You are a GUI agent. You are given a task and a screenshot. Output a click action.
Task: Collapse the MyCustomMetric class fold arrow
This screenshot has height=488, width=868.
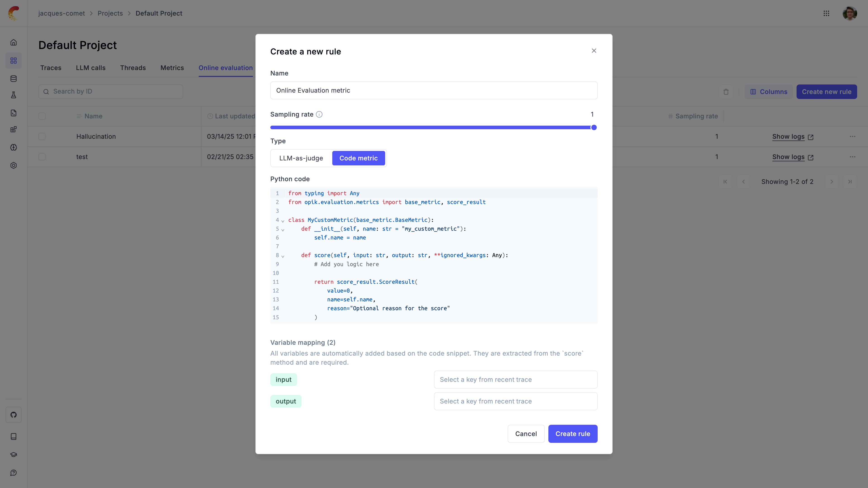(x=283, y=221)
